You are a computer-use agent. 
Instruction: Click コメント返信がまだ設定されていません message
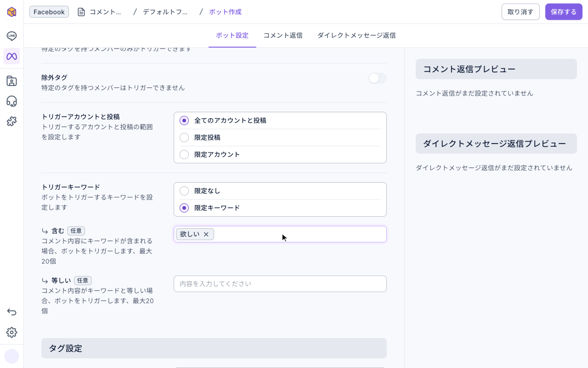click(475, 93)
